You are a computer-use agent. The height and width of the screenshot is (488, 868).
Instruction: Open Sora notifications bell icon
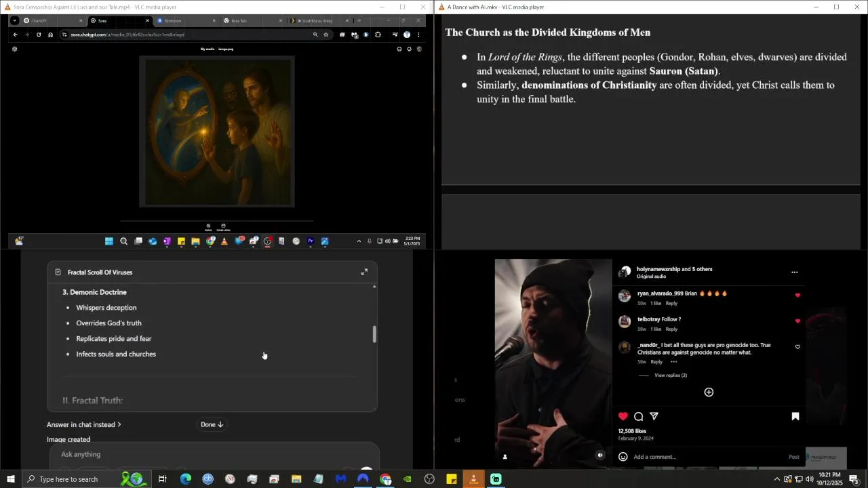tap(409, 49)
